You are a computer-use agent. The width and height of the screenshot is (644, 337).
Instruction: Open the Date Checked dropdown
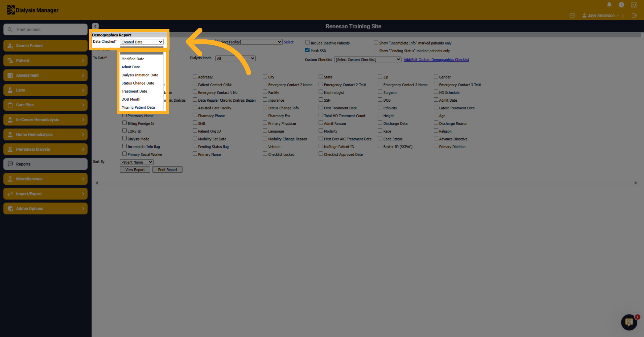pos(141,42)
